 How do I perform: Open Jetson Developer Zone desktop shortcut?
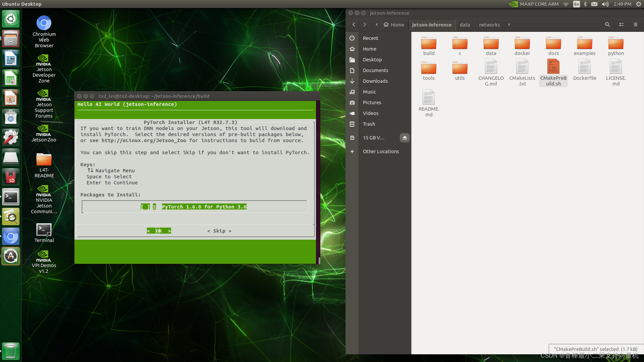44,69
